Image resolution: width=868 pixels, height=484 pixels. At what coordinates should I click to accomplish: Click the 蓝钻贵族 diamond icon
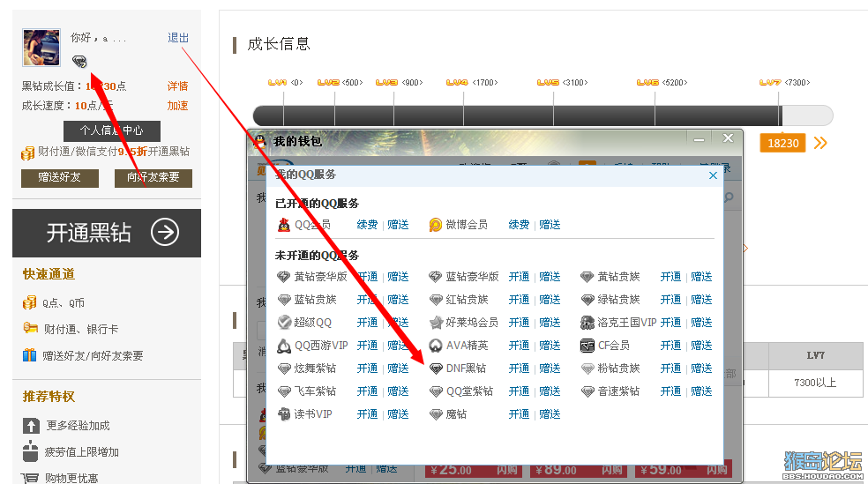284,300
